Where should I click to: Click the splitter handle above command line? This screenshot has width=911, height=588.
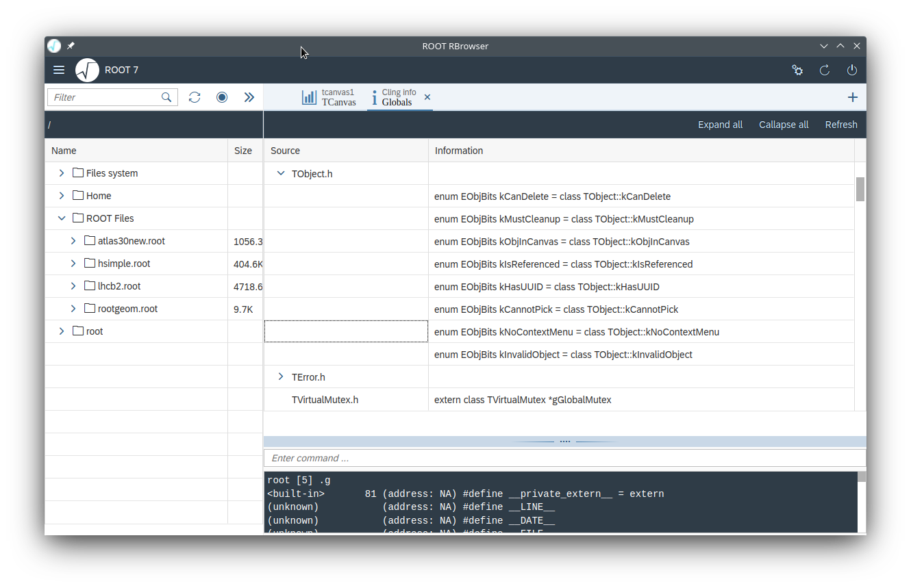[565, 442]
